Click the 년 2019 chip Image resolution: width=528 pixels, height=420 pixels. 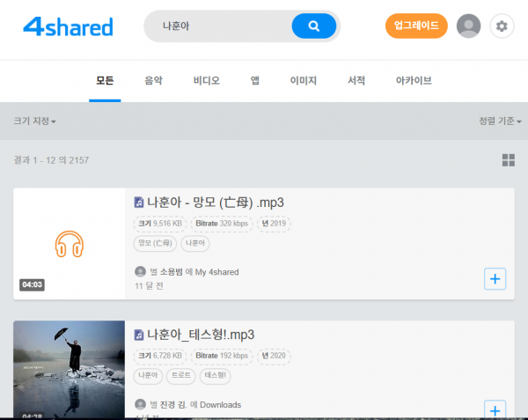click(274, 224)
